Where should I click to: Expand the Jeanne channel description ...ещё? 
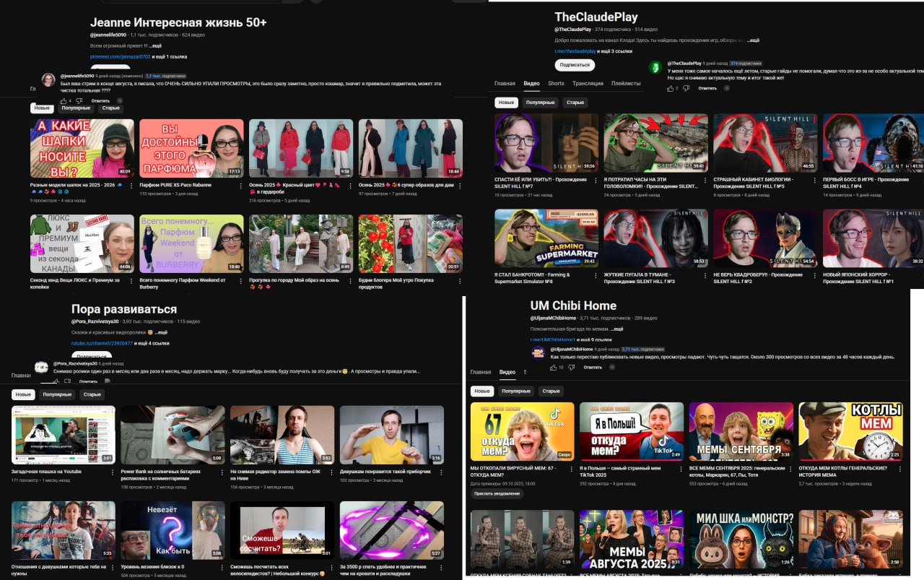(x=155, y=45)
